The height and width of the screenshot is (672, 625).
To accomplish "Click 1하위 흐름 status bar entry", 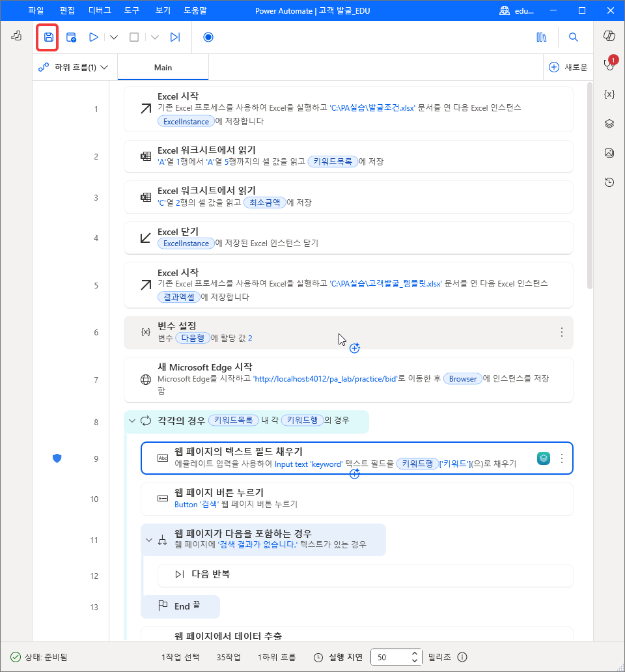I will pyautogui.click(x=277, y=657).
